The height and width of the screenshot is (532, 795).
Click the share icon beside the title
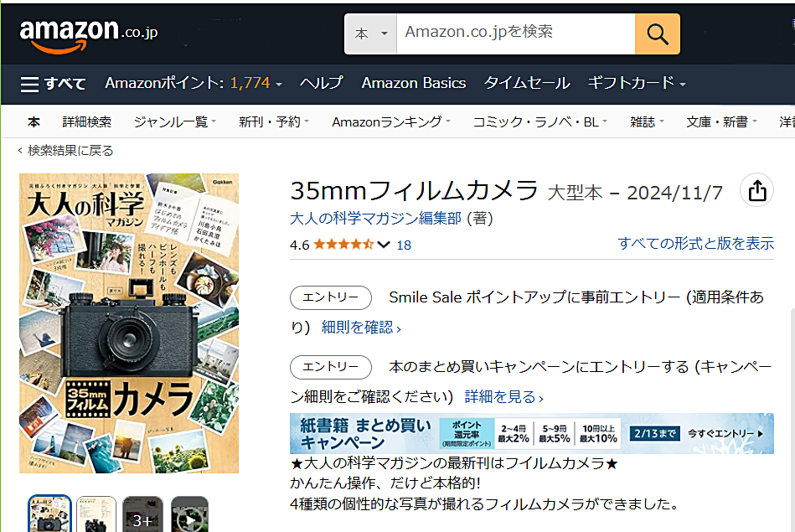point(756,191)
